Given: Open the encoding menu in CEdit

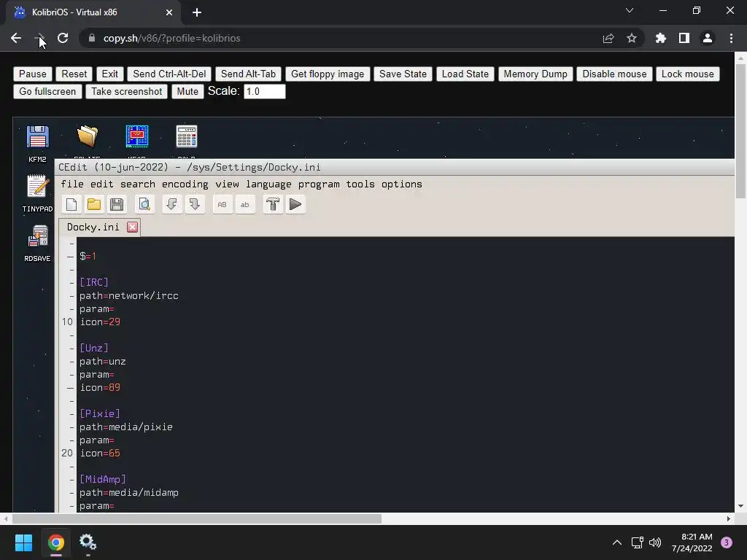Looking at the screenshot, I should pos(185,184).
